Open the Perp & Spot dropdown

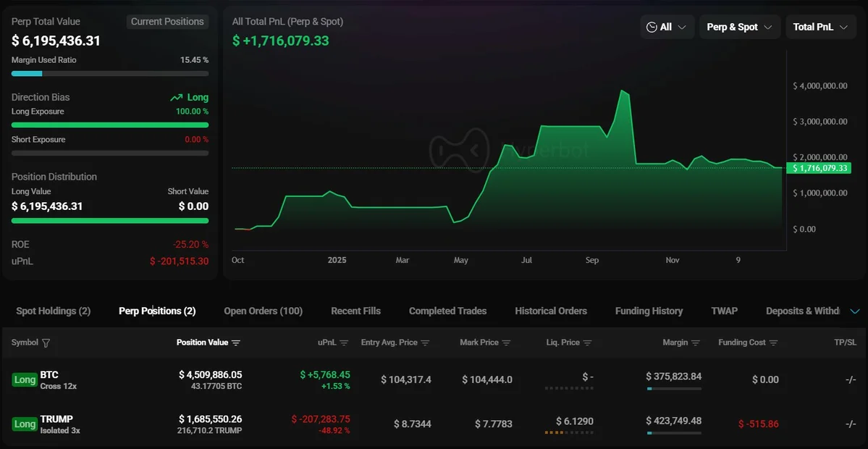pos(739,27)
